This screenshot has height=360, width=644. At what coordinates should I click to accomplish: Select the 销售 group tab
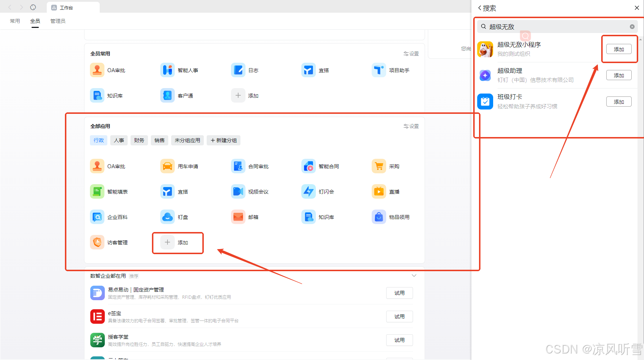160,140
